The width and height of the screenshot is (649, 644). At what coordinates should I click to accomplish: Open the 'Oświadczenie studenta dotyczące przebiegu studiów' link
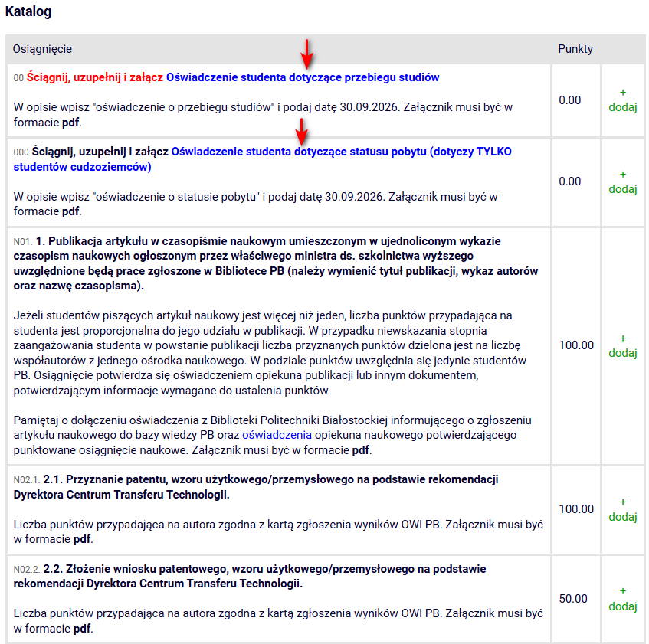point(303,77)
